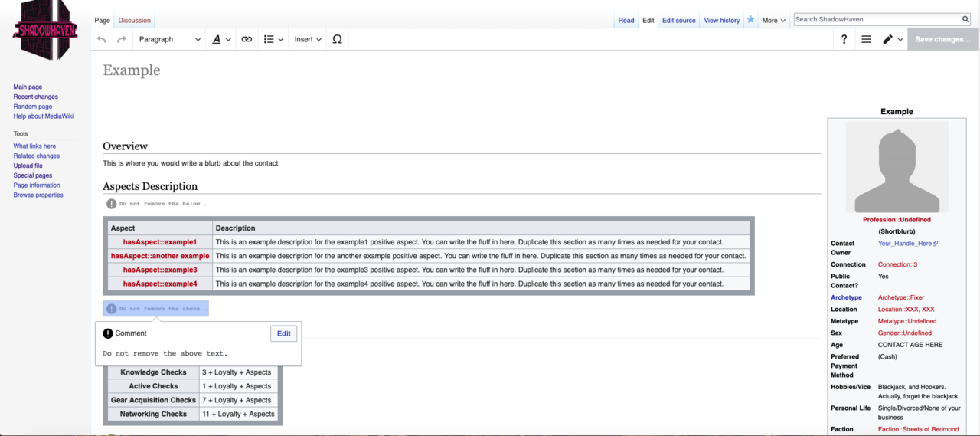Screen dimensions: 980x436
Task: Open the list structure dropdown
Action: (x=273, y=39)
